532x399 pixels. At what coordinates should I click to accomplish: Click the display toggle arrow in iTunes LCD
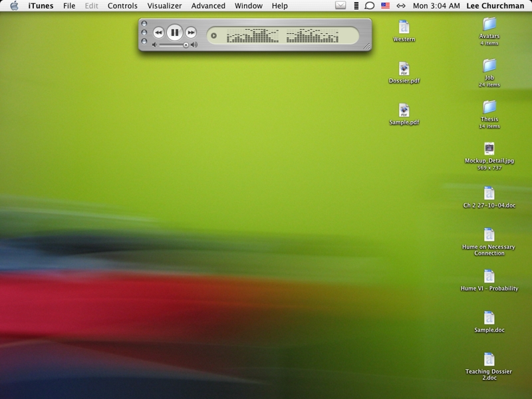tap(213, 35)
